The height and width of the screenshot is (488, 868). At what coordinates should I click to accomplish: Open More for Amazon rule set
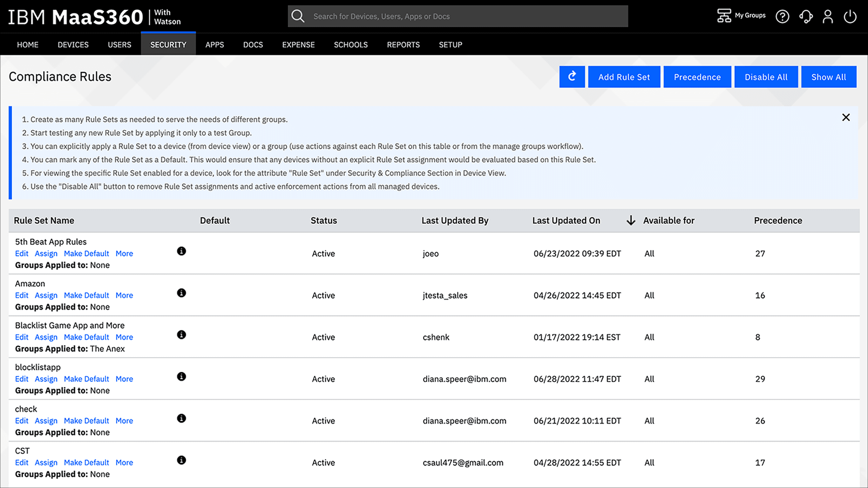[124, 295]
